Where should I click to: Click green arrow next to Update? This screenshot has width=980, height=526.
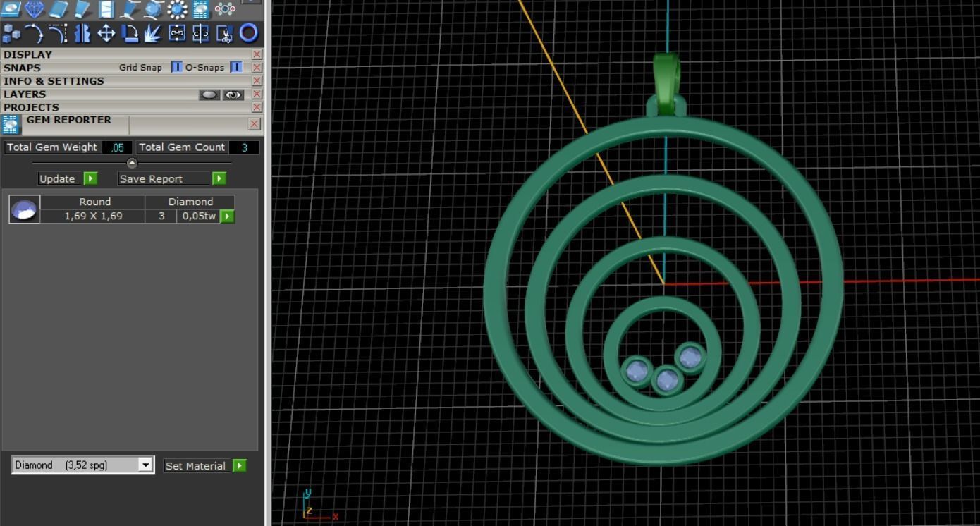90,178
